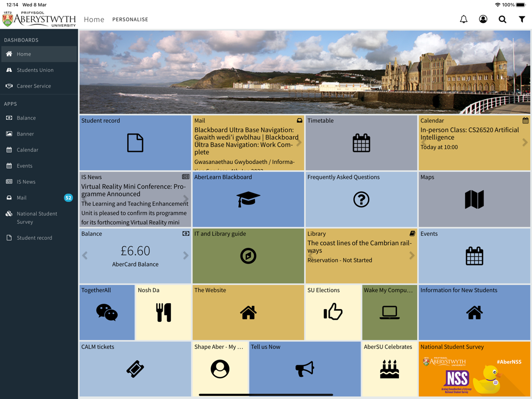Click the PERSONALISE button

point(130,19)
